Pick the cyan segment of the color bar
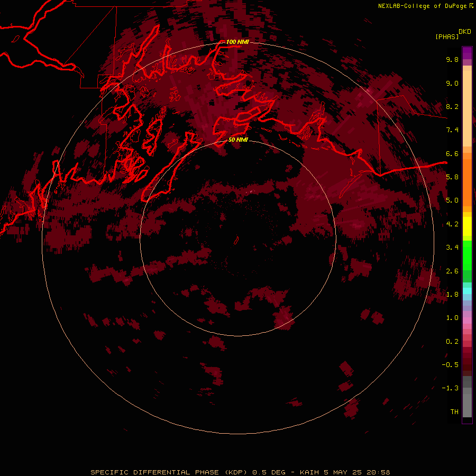Screen dimensions: 476x476 (x=467, y=290)
